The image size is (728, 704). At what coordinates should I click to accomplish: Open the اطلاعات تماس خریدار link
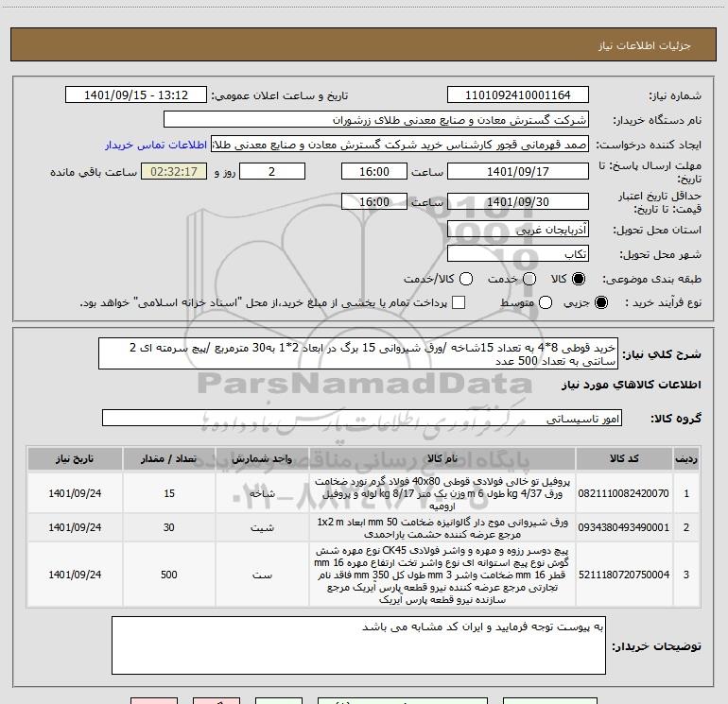(156, 145)
